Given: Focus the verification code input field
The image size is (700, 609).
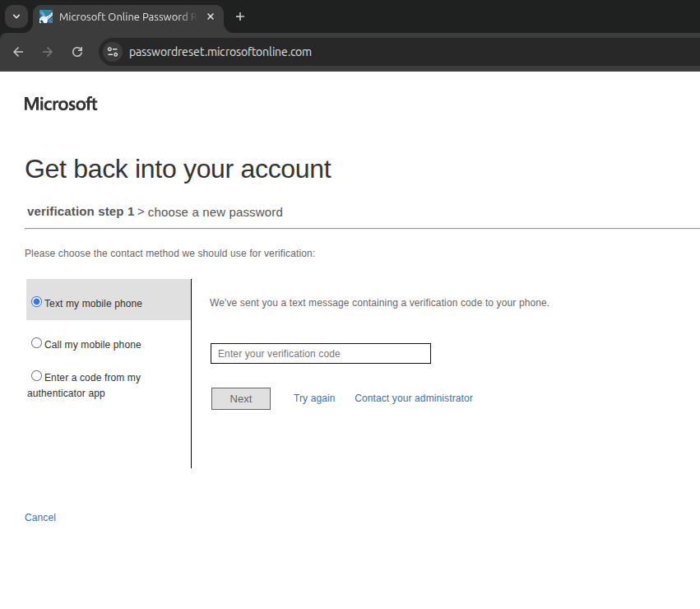Looking at the screenshot, I should pyautogui.click(x=320, y=354).
